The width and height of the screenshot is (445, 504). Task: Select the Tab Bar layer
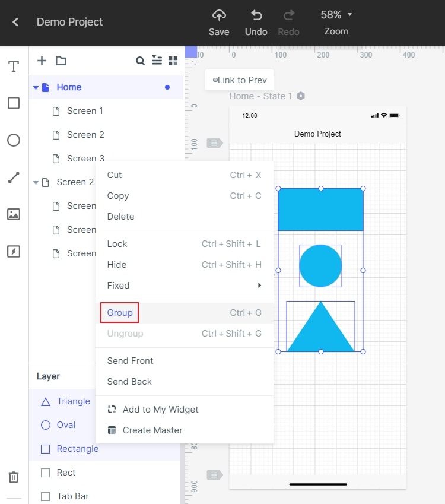pos(104,496)
